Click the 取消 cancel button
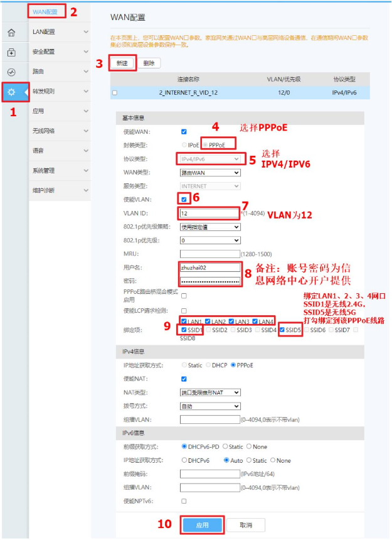Viewport: 392px width, 540px height. click(x=244, y=524)
